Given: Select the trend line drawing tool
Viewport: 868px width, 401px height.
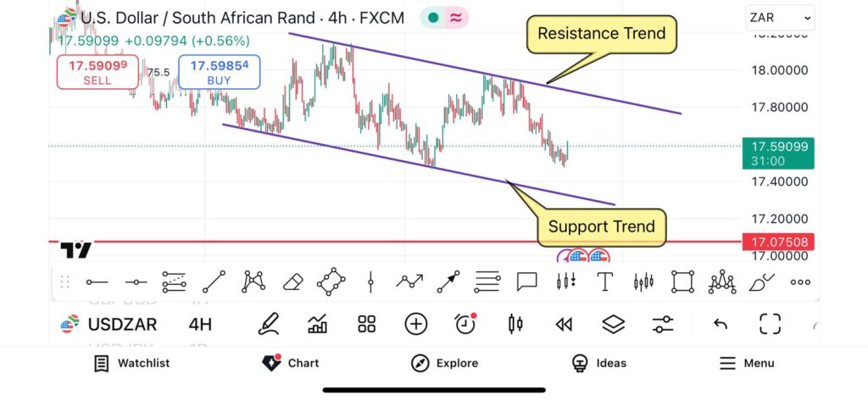Looking at the screenshot, I should click(x=214, y=281).
